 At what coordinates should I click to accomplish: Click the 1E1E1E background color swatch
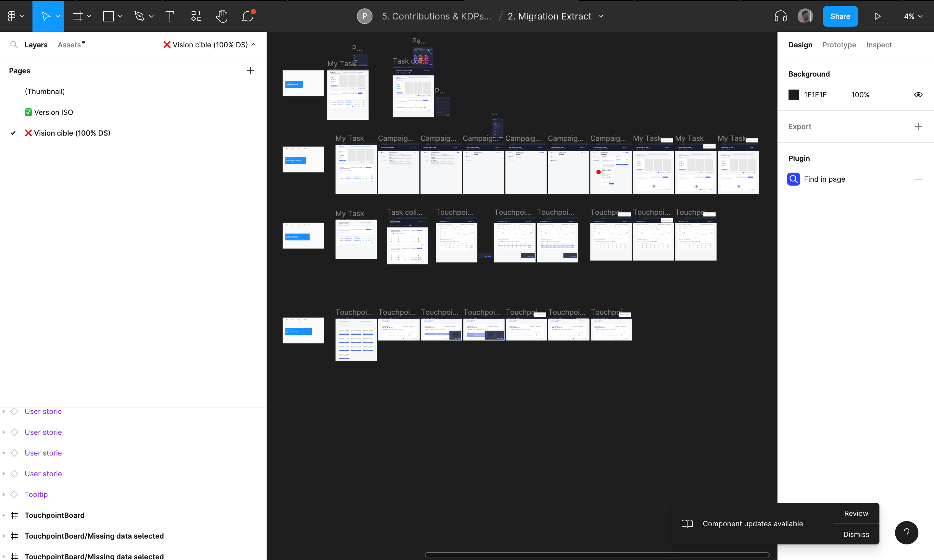[x=793, y=95]
